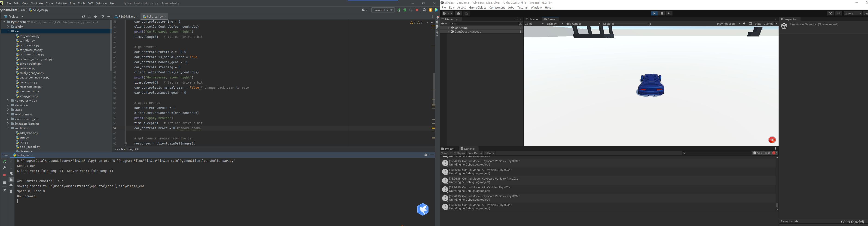This screenshot has height=226, width=868.
Task: Collapse the car folder in project tree
Action: tap(8, 31)
